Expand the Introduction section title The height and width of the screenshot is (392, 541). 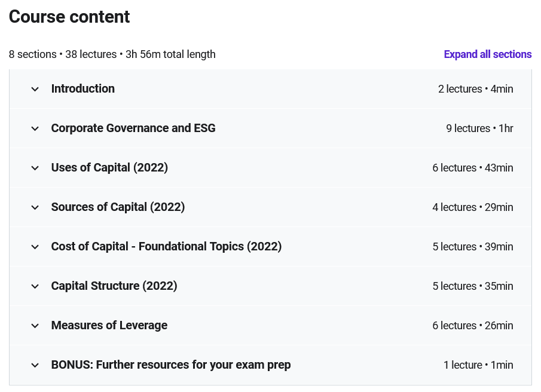click(x=83, y=88)
